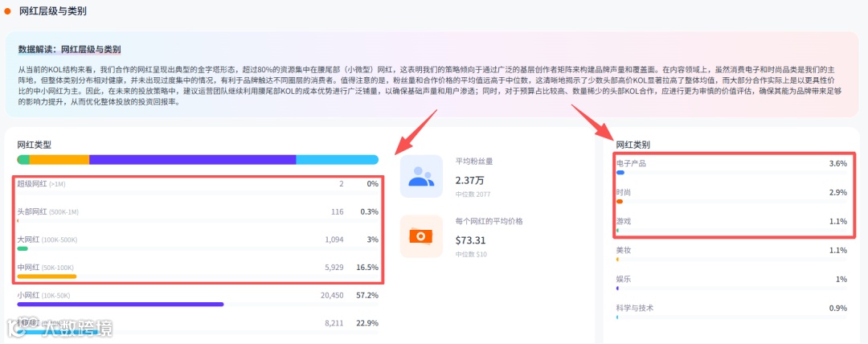Click the 科学与技术 category row
The image size is (868, 344).
click(x=731, y=311)
